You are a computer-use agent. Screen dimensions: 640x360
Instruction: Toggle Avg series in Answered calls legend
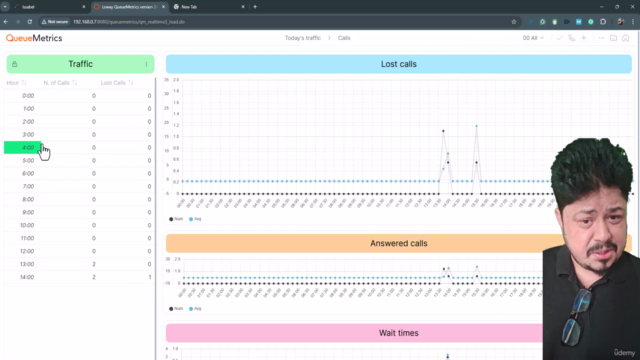pyautogui.click(x=195, y=309)
